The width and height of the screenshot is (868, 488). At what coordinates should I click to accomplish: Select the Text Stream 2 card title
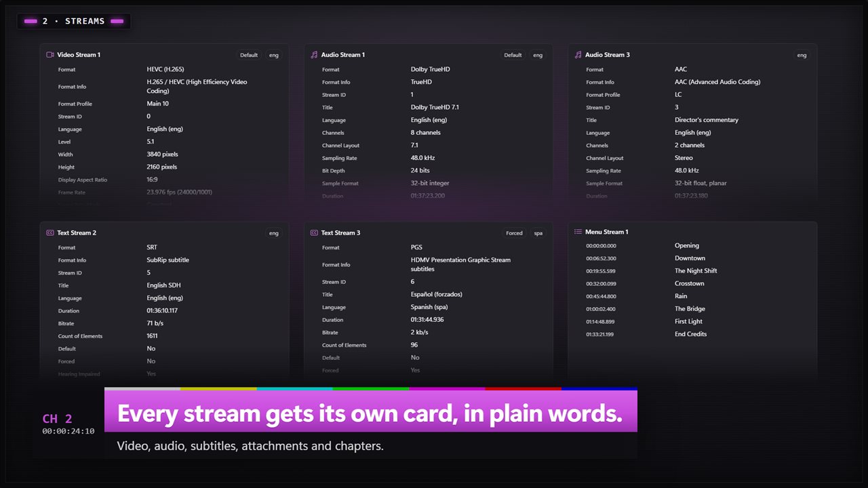[x=77, y=232]
